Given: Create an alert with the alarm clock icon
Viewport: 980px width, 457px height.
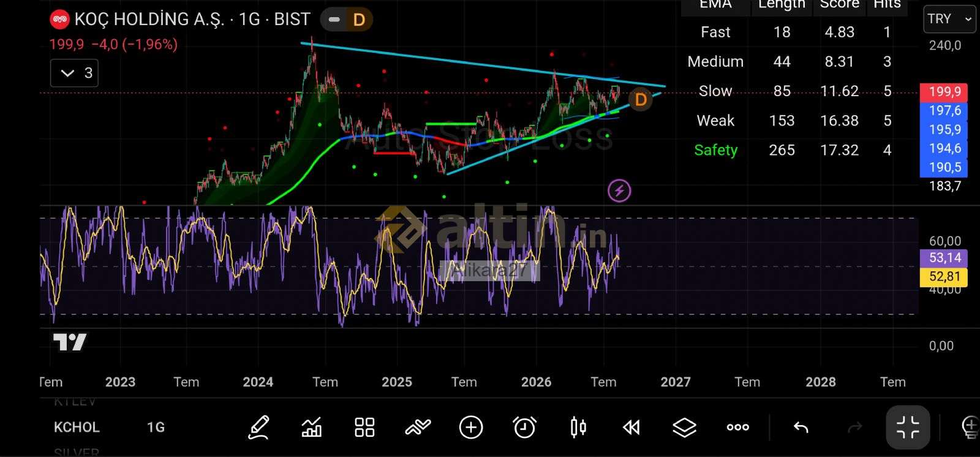Looking at the screenshot, I should point(524,427).
